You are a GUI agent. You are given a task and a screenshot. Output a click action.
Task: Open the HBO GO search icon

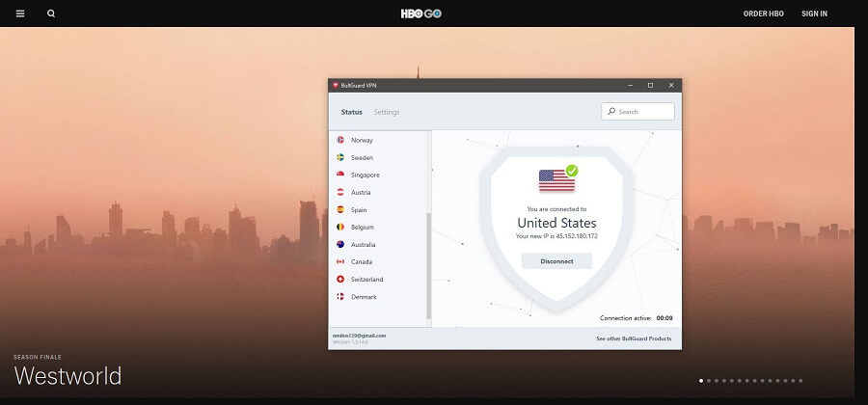pyautogui.click(x=51, y=13)
